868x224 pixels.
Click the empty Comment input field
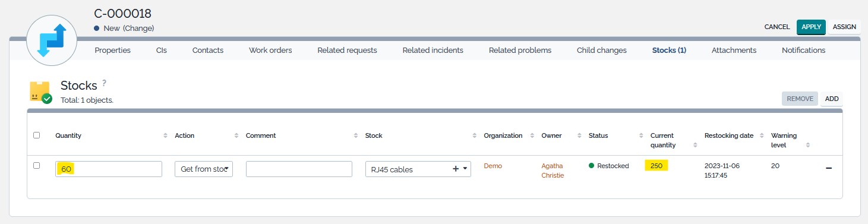pyautogui.click(x=299, y=169)
